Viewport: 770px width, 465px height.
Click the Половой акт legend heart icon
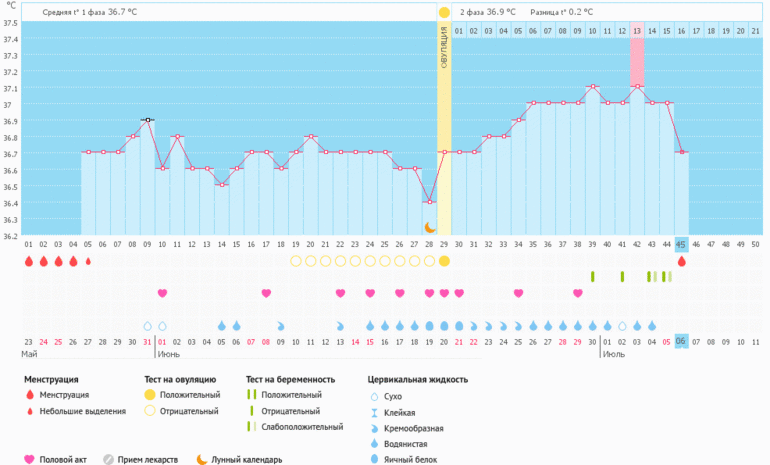tap(29, 459)
